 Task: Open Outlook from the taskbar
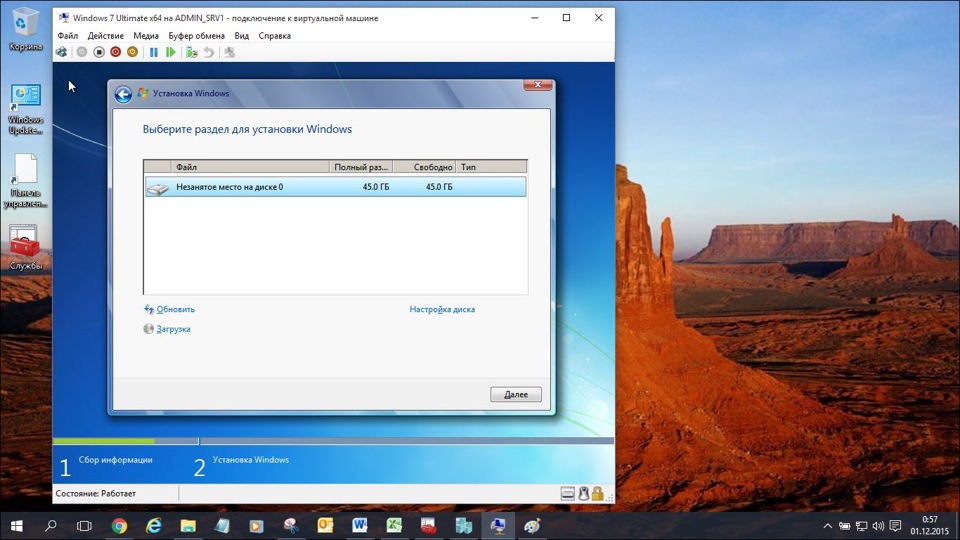(325, 526)
